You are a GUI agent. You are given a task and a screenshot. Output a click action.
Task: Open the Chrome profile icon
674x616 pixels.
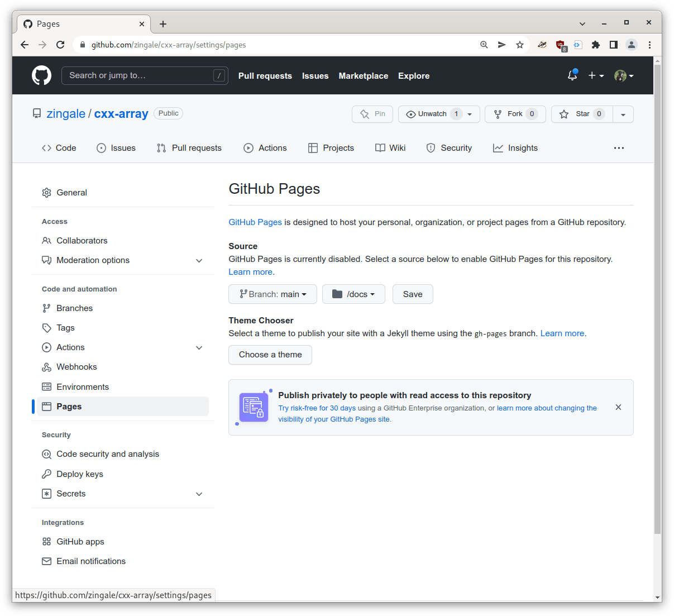632,45
